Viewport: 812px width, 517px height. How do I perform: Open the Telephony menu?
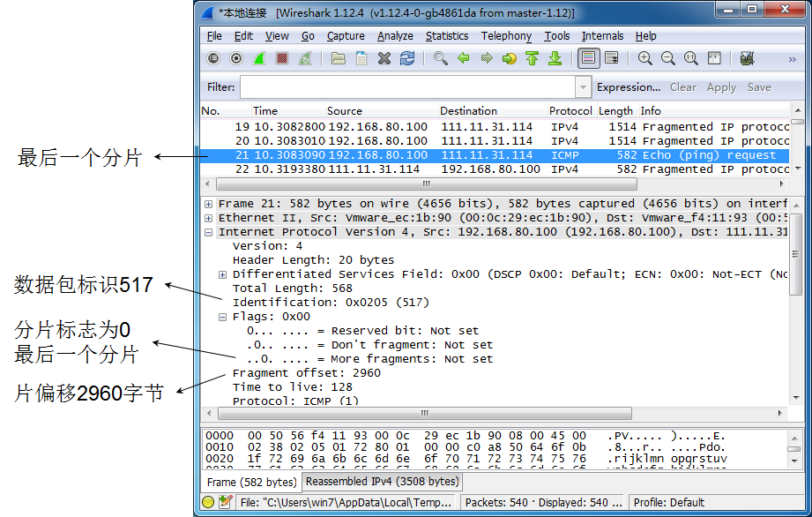tap(506, 36)
